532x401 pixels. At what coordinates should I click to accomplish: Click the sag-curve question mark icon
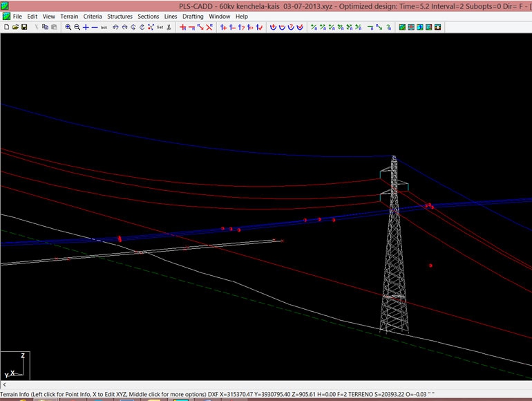click(291, 27)
